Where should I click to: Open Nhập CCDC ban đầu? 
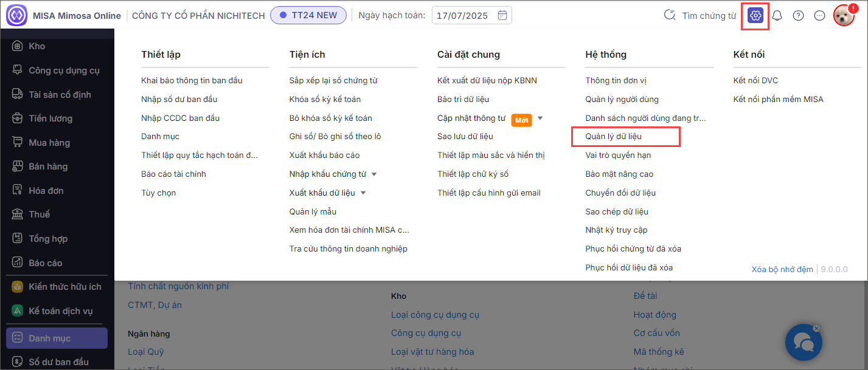(x=181, y=118)
